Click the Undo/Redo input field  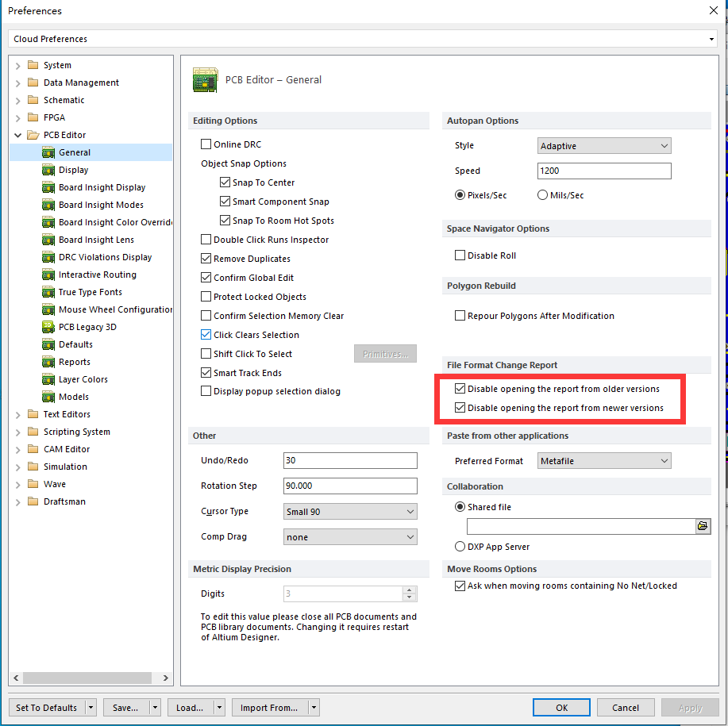[350, 461]
